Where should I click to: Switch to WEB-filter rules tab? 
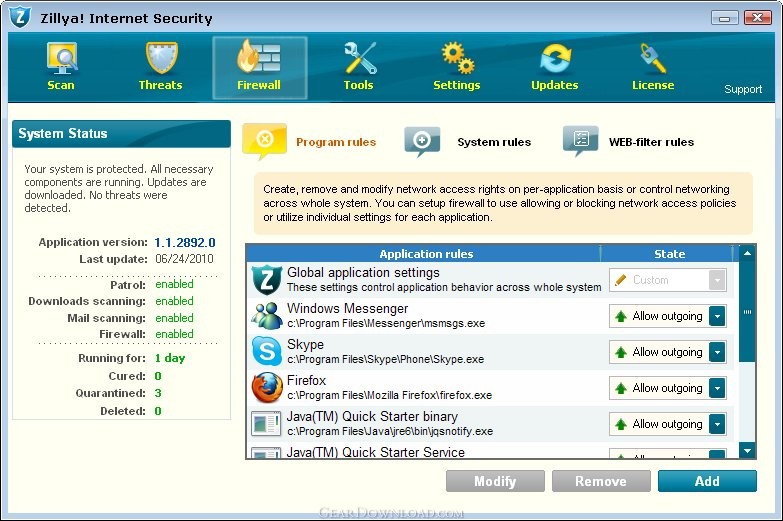point(651,142)
